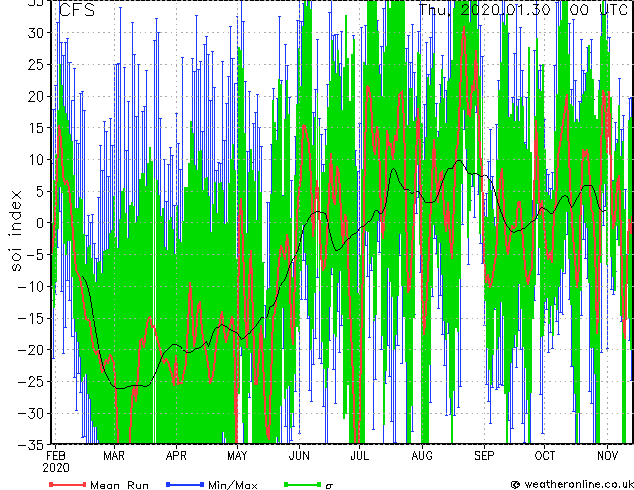This screenshot has height=490, width=634.
Task: Click the 'Mean Run' legend label
Action: 119,485
